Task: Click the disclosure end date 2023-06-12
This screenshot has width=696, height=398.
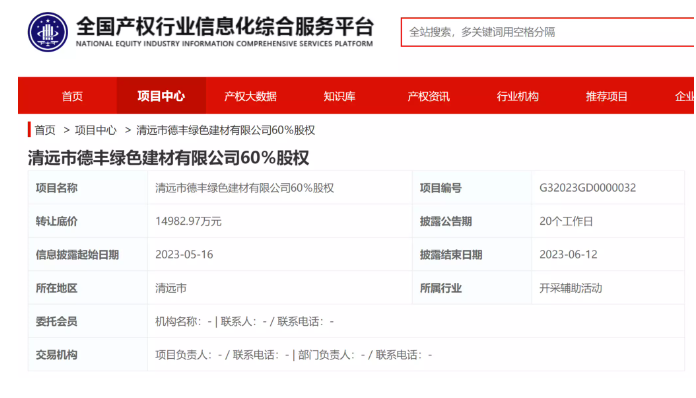Action: [568, 254]
